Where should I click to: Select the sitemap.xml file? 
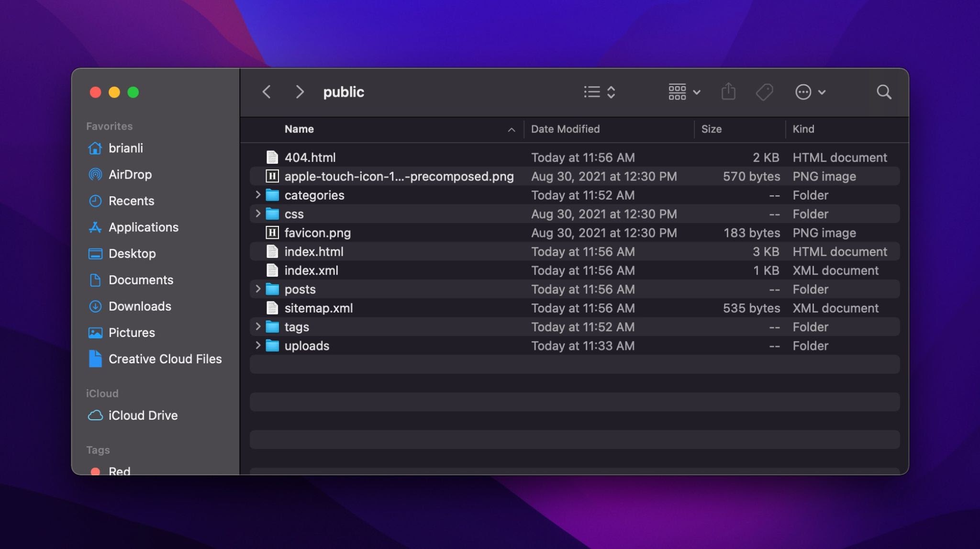318,308
